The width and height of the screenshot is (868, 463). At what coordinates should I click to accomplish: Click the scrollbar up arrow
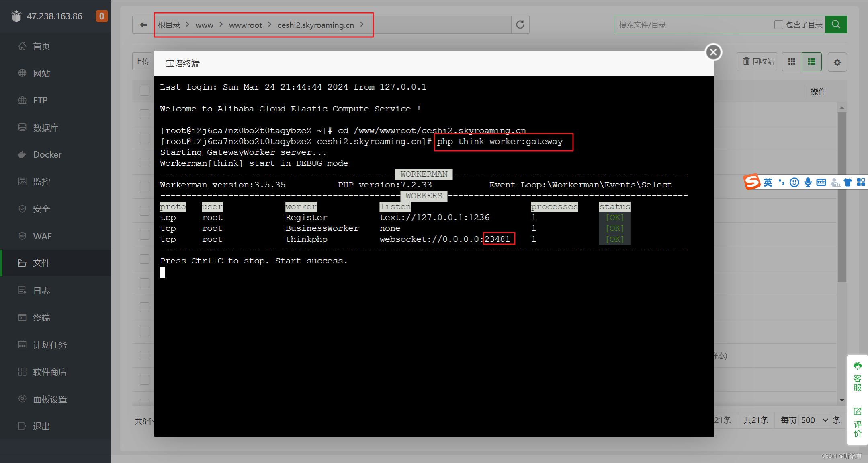pos(842,107)
